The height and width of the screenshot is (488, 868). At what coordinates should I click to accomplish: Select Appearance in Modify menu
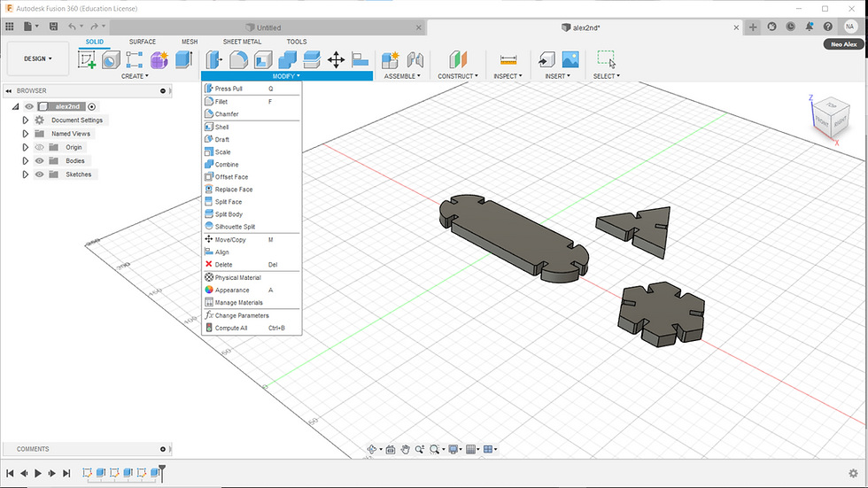(x=252, y=290)
